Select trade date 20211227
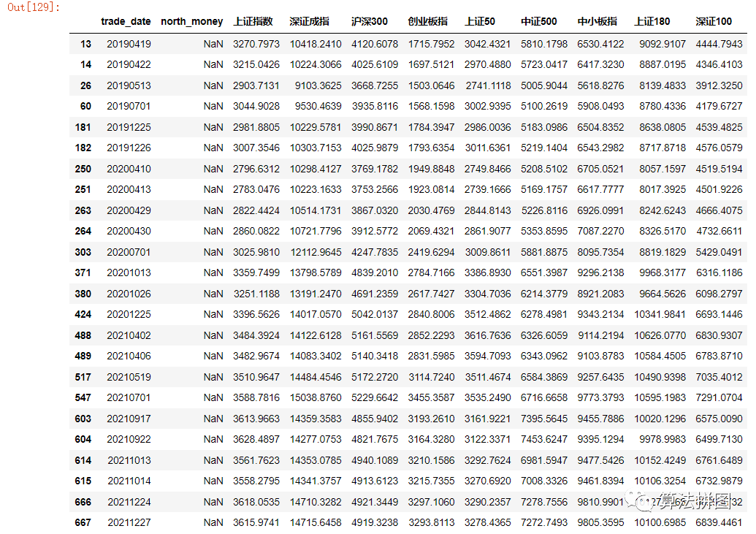 click(x=129, y=523)
